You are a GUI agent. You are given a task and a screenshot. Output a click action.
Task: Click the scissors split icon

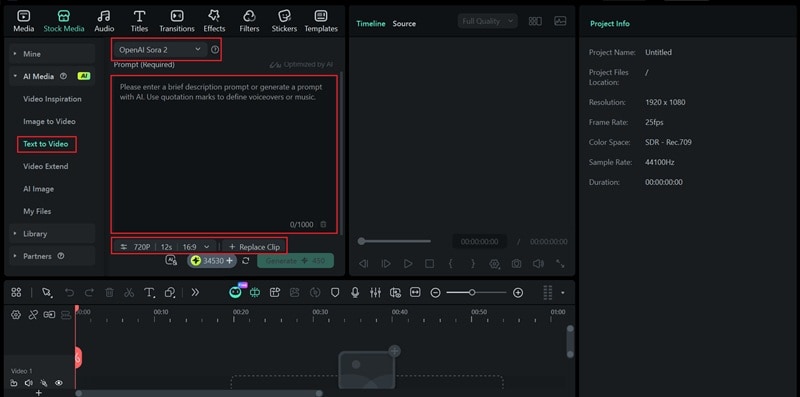click(x=129, y=292)
